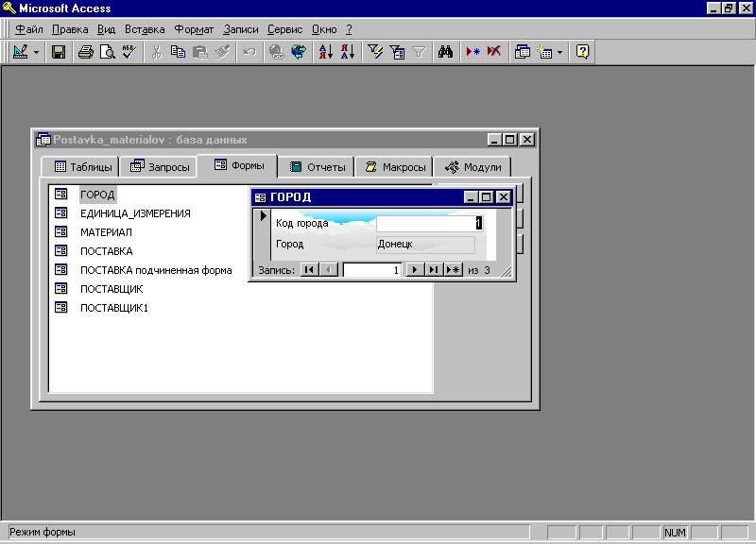Viewport: 756px width, 544px height.
Task: Switch to the Отчеты tab
Action: click(x=317, y=167)
